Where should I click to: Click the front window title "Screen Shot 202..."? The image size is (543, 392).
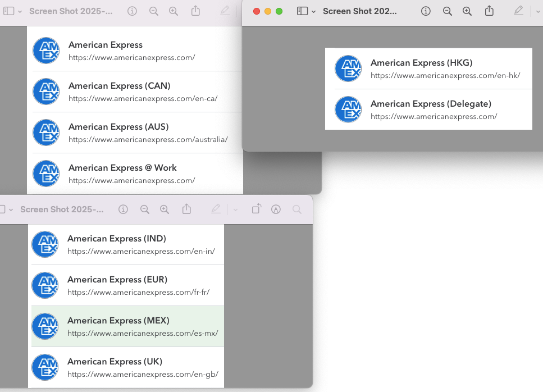[x=360, y=11]
